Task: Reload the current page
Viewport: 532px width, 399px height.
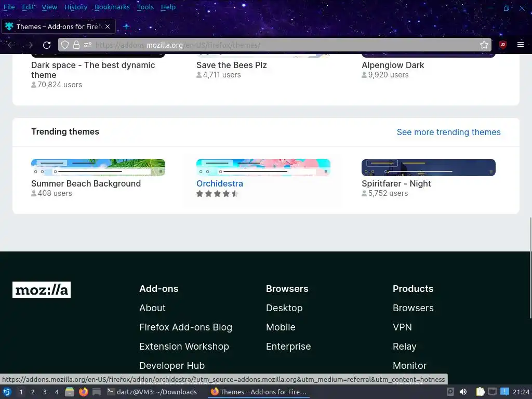Action: point(47,45)
